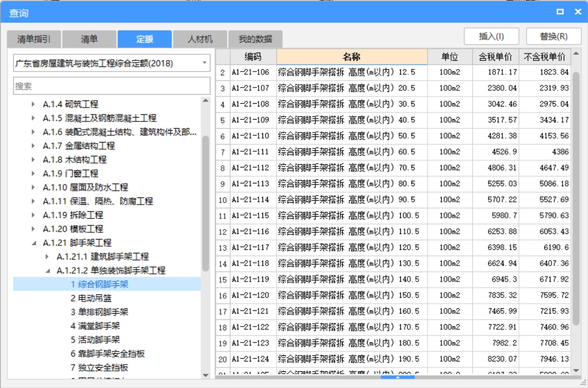This screenshot has width=588, height=388.
Task: Select the 6 靠脚手架安全挡板 tree item
Action: [107, 354]
